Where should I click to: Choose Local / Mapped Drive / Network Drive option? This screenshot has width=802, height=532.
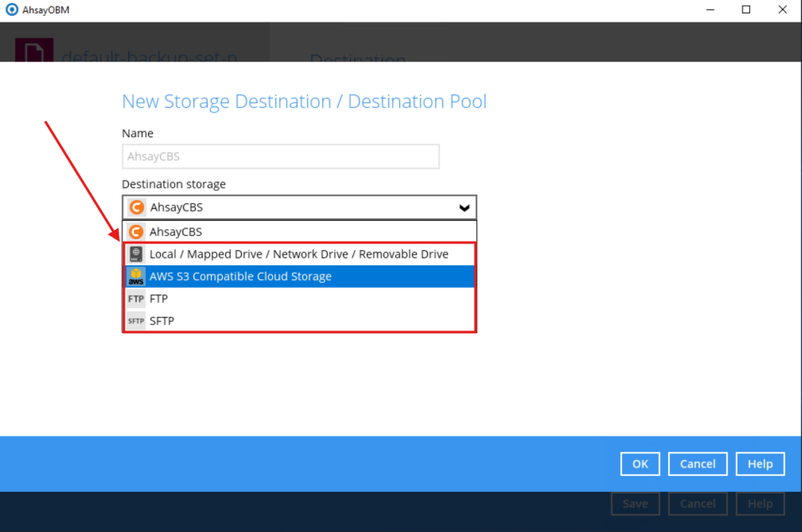click(299, 254)
